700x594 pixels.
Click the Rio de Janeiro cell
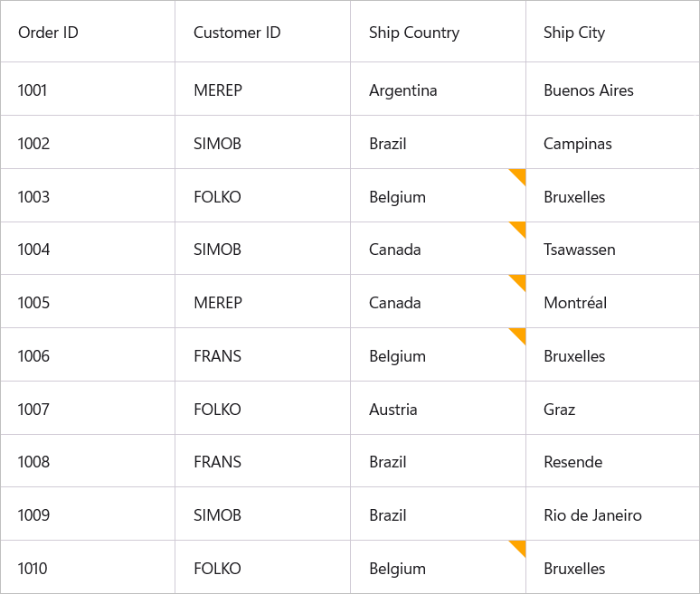click(593, 515)
